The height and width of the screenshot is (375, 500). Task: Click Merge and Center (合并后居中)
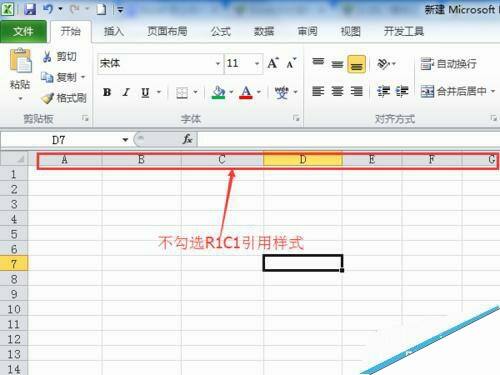click(x=453, y=91)
